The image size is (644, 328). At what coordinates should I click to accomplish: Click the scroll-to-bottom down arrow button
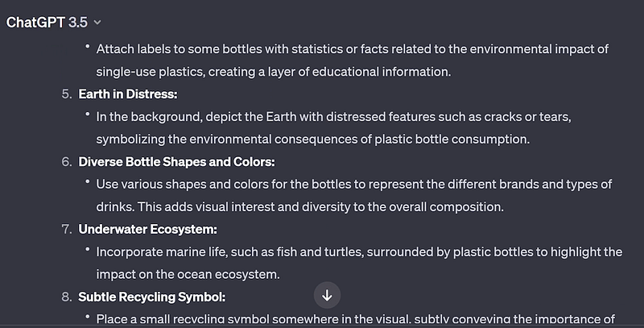(327, 295)
